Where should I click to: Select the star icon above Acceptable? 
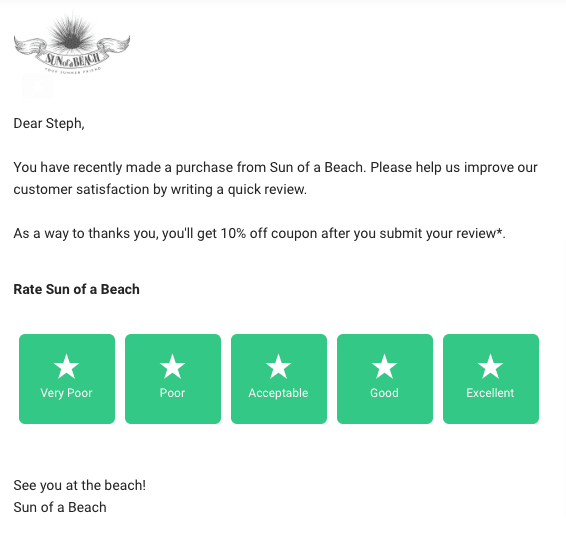pyautogui.click(x=278, y=366)
